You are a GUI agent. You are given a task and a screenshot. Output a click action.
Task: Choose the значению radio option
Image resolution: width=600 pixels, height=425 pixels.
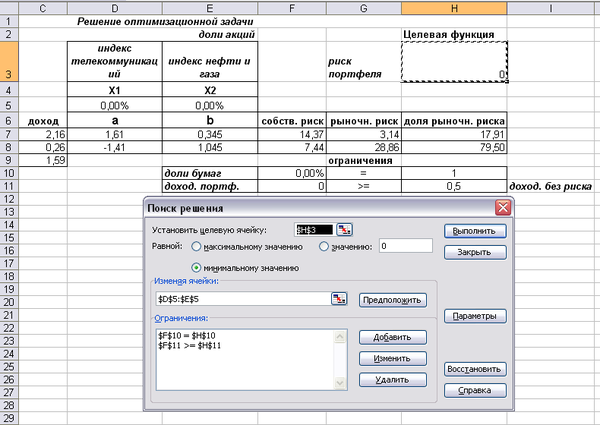coord(323,246)
